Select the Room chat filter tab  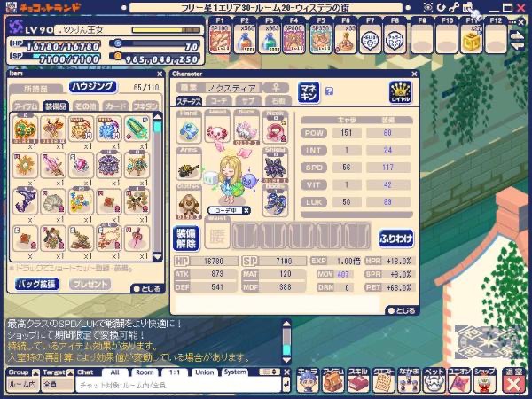pyautogui.click(x=145, y=372)
